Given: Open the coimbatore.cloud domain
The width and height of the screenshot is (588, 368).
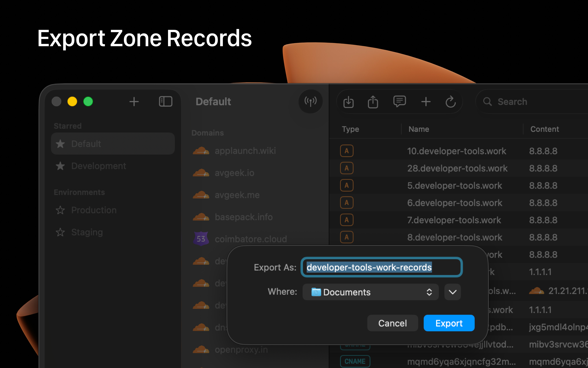Looking at the screenshot, I should coord(251,239).
